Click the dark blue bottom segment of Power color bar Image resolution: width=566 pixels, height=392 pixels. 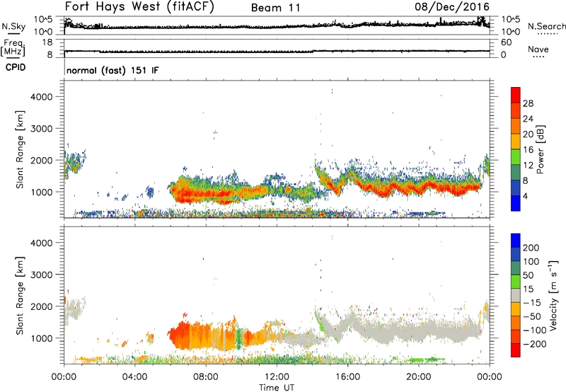tap(516, 203)
